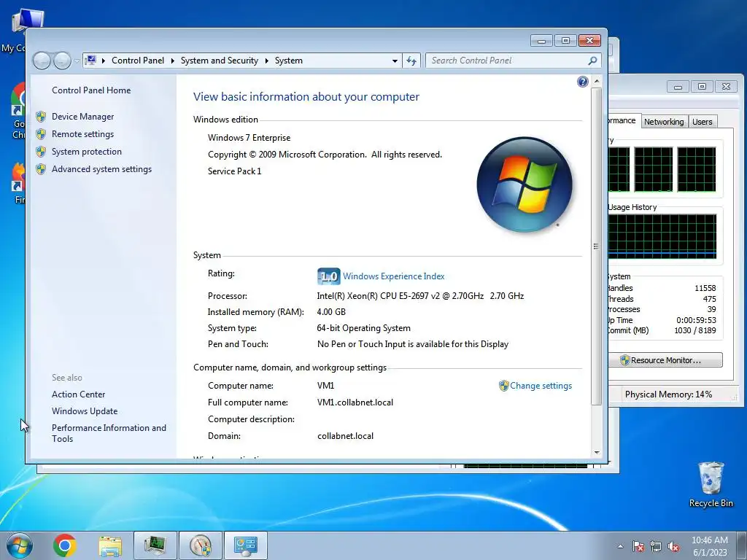
Task: Click the Remote settings shield icon
Action: 41,134
